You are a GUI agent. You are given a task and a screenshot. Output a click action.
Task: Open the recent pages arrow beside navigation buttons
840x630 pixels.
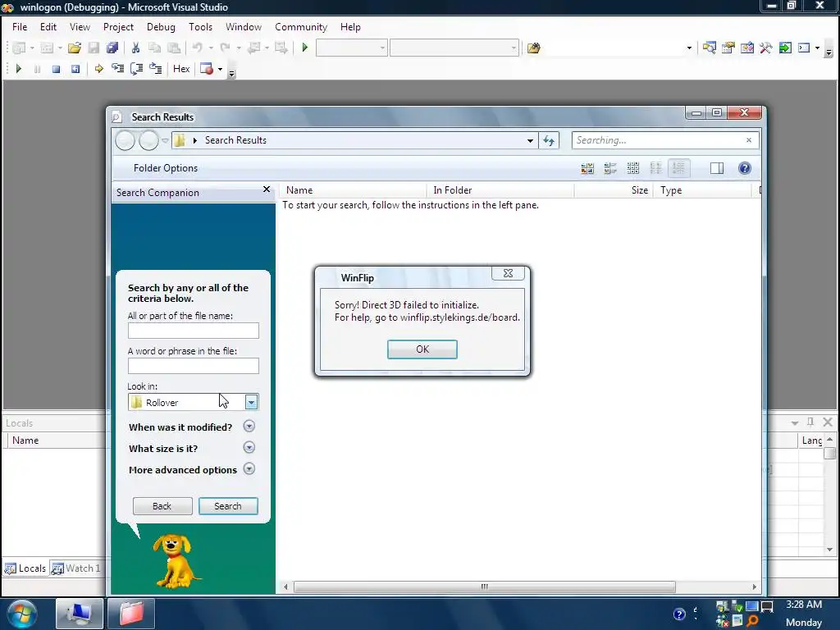coord(165,141)
